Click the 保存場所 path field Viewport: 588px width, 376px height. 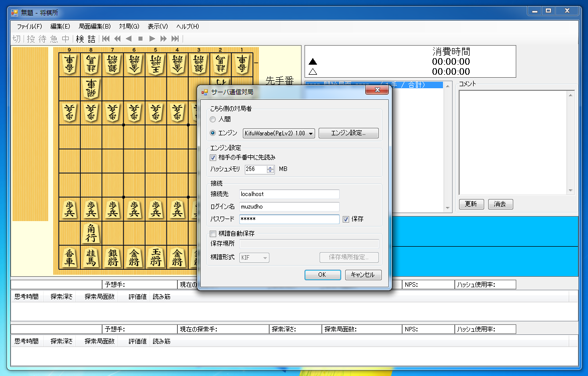[309, 244]
